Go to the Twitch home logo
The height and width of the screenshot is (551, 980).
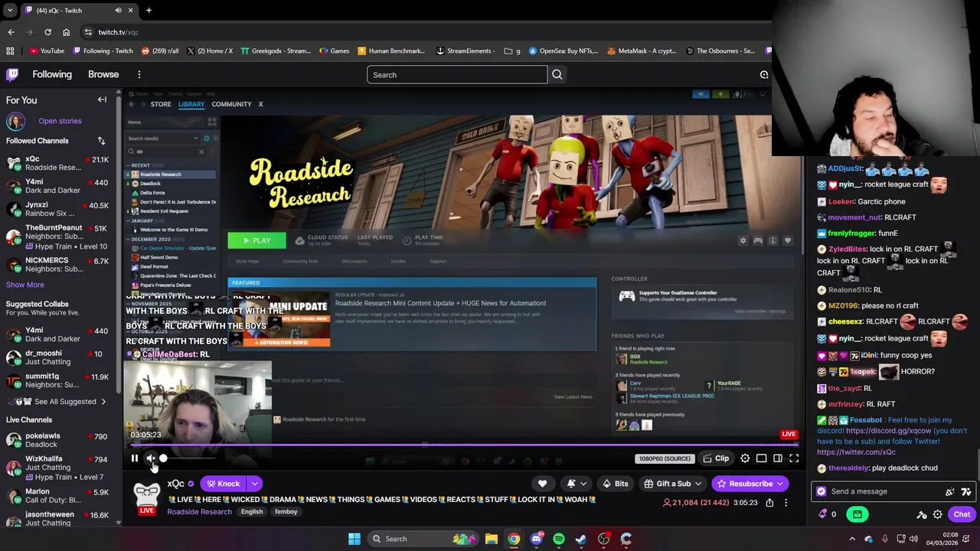(x=12, y=74)
